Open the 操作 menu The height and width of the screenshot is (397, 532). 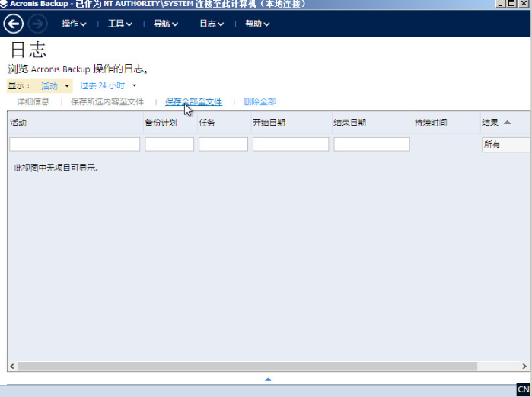pyautogui.click(x=74, y=24)
